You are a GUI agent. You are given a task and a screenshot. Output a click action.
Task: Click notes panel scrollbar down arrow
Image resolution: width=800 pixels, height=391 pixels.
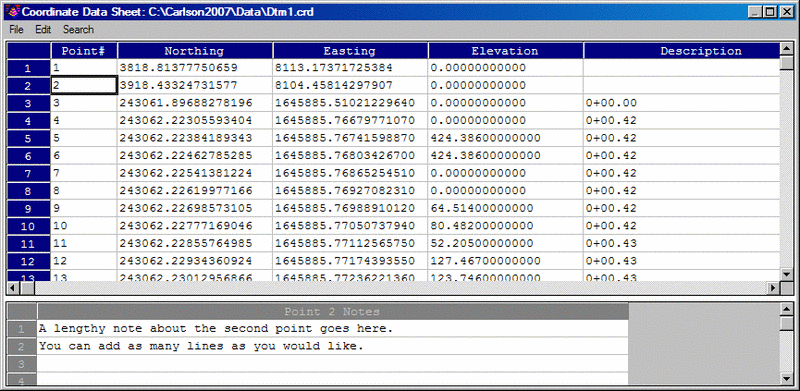(787, 378)
